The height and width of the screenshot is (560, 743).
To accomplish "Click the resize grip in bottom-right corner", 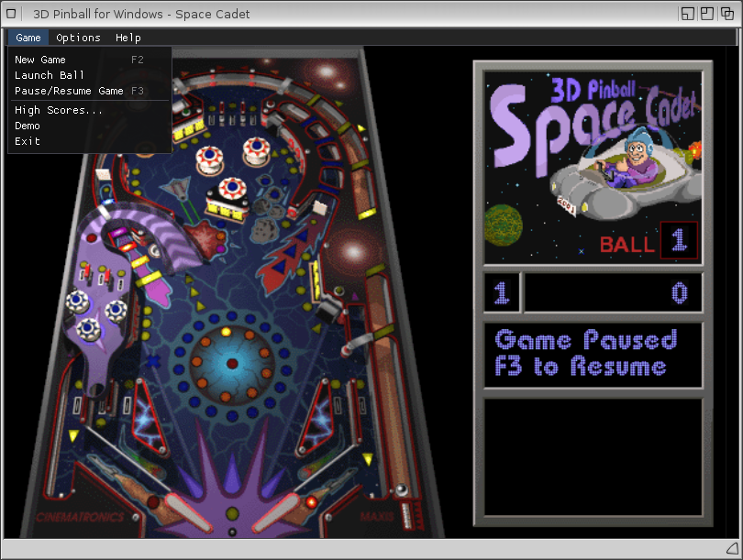I will [x=731, y=548].
